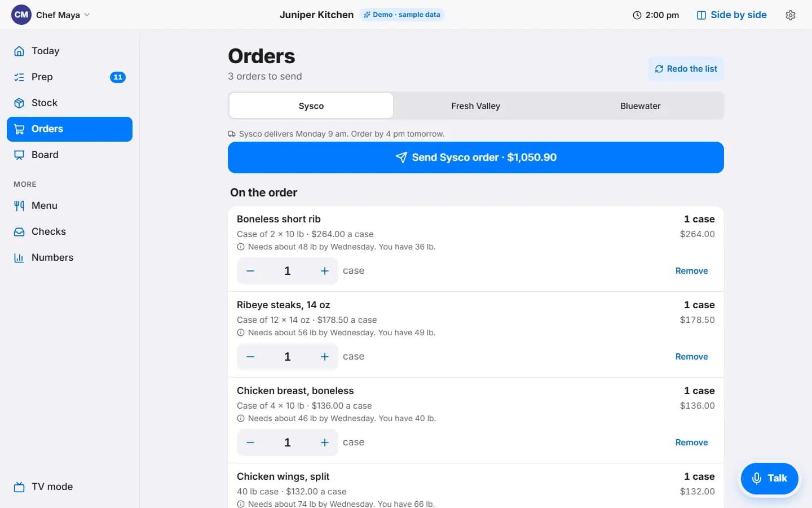Send Sysco order for $1,050.90
Image resolution: width=812 pixels, height=508 pixels.
coord(476,157)
